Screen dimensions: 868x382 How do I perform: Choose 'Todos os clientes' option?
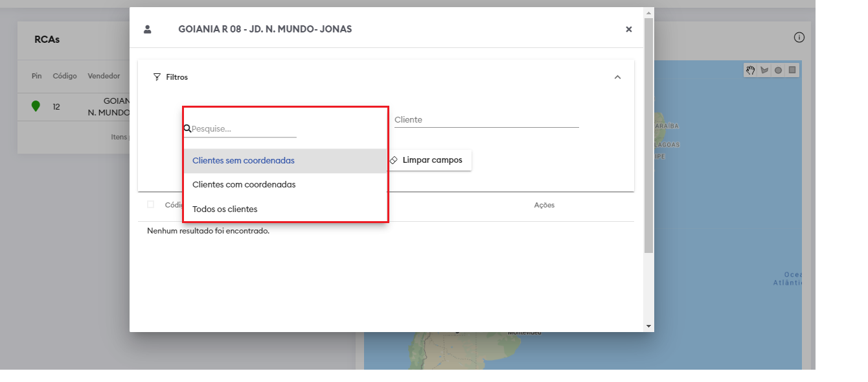coord(225,209)
